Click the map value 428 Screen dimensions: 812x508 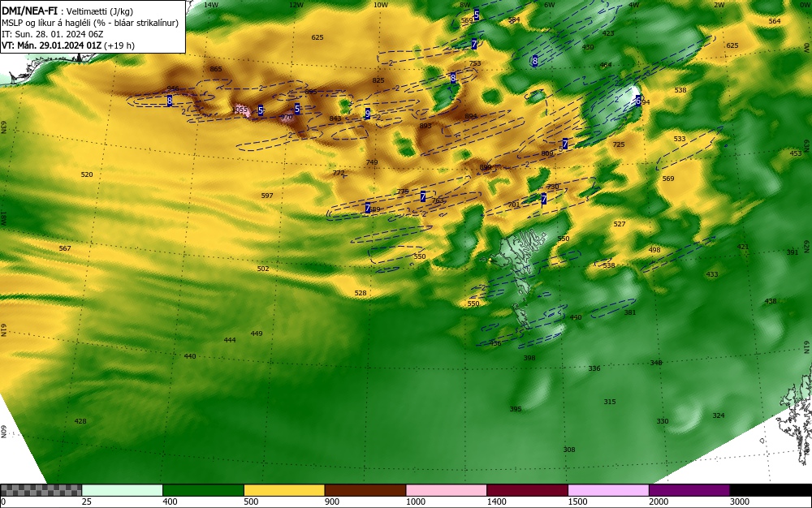coord(80,421)
